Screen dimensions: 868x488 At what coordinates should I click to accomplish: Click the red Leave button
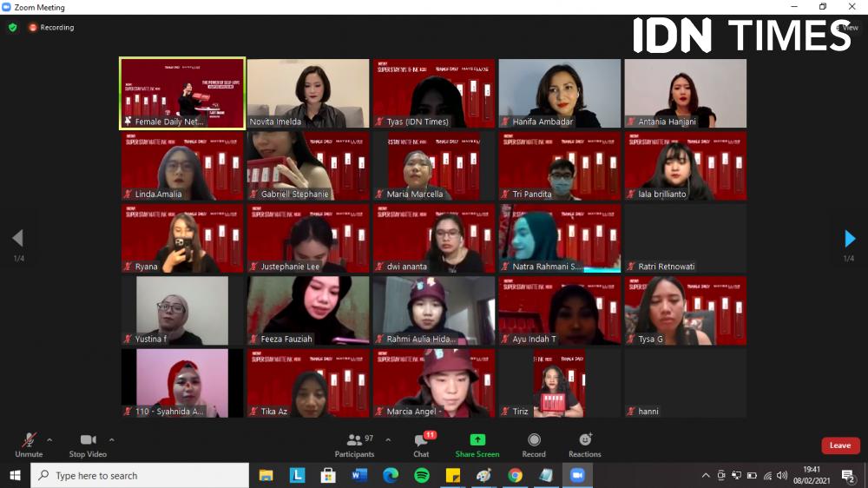pyautogui.click(x=839, y=445)
